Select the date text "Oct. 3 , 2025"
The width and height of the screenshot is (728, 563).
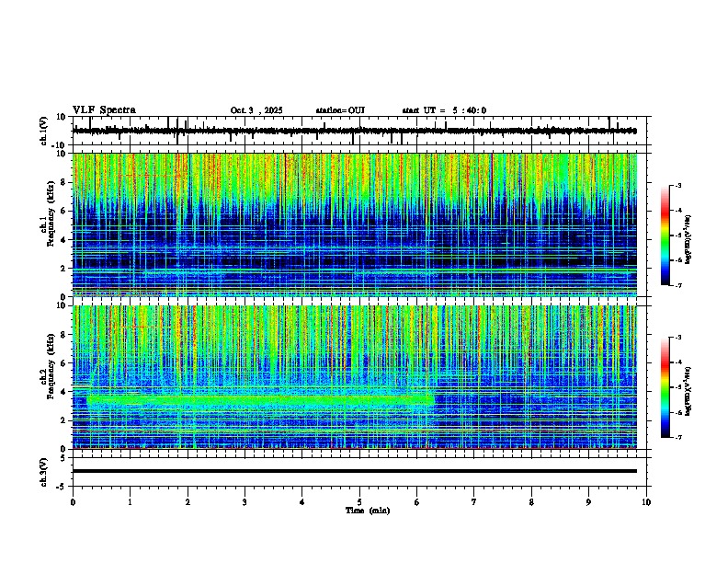point(256,110)
